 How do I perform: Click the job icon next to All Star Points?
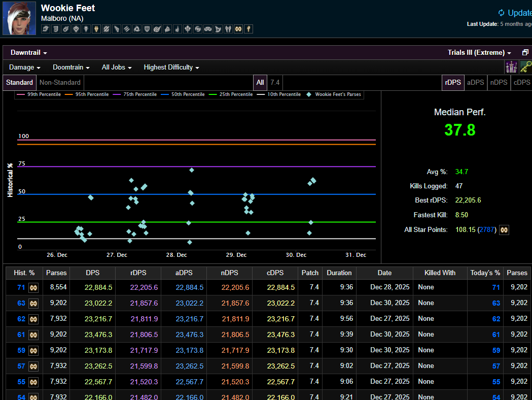(504, 230)
